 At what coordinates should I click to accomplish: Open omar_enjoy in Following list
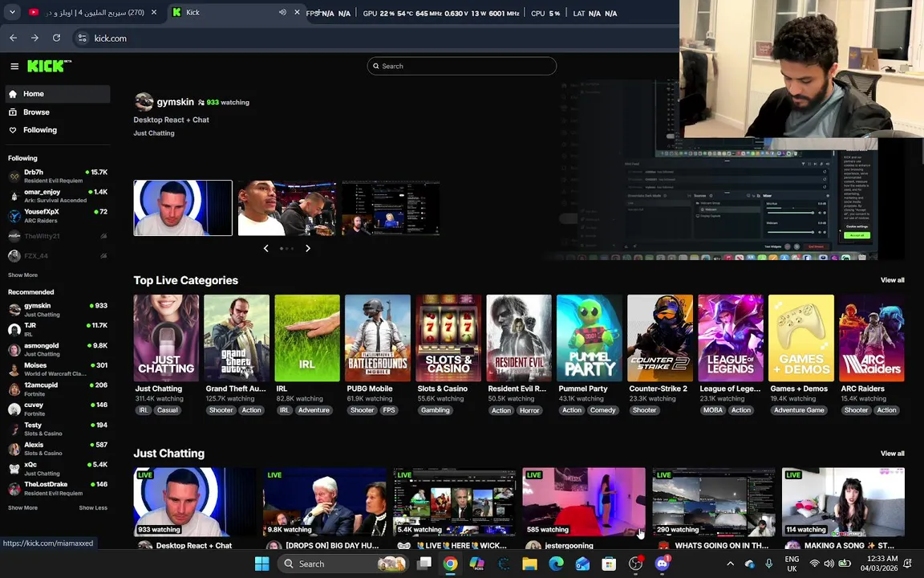point(58,196)
